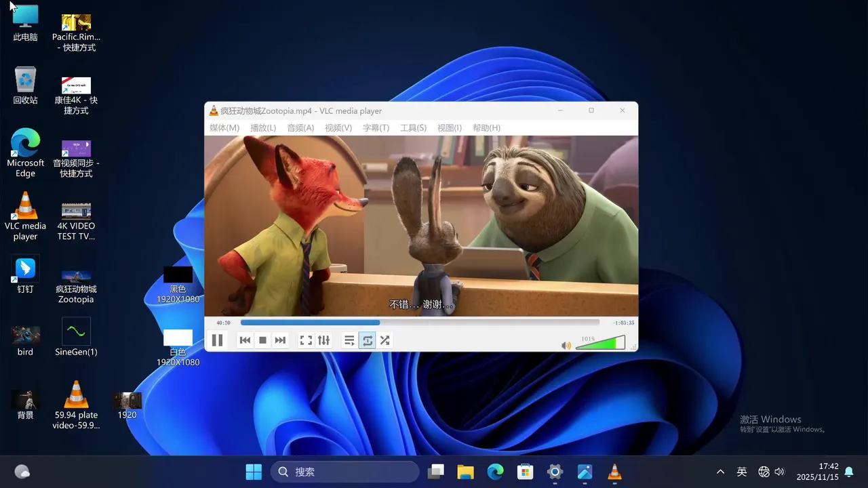Select the 1920 desktop file
Screen dimensions: 868x488
tap(127, 405)
